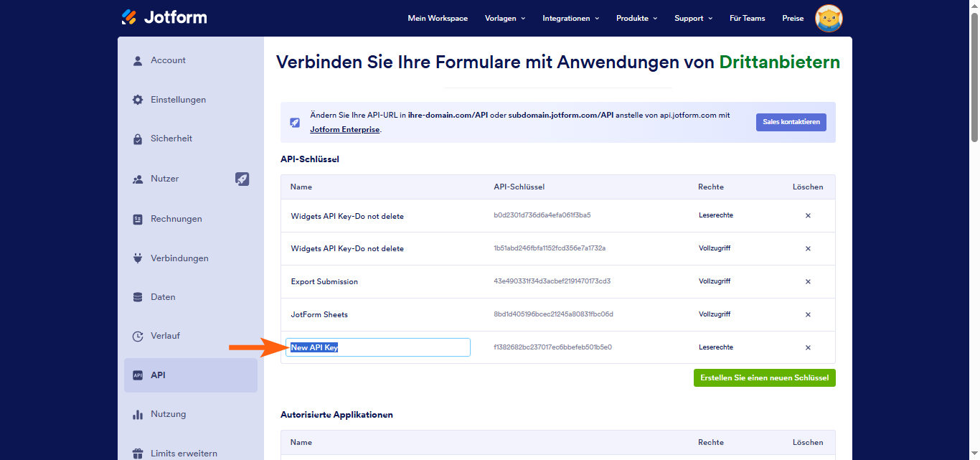Delete the read-only Widgets API Key row
Viewport: 980px width, 460px height.
pyautogui.click(x=808, y=215)
